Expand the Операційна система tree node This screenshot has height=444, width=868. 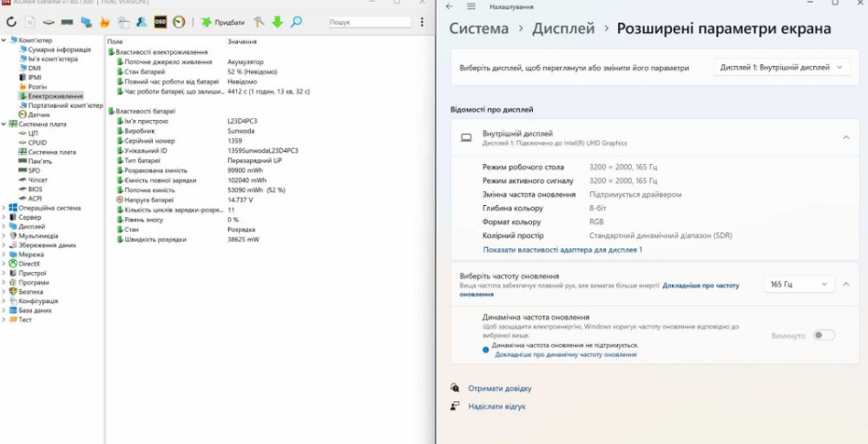click(4, 208)
